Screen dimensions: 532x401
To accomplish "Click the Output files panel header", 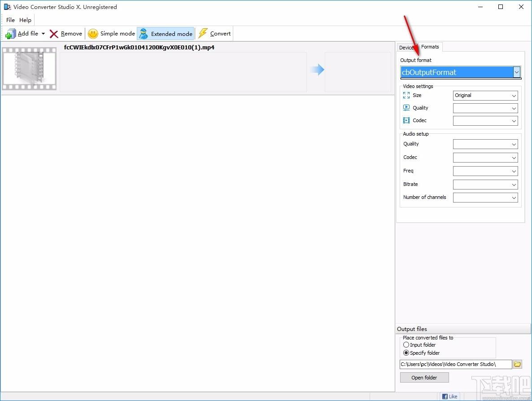I will [x=463, y=329].
